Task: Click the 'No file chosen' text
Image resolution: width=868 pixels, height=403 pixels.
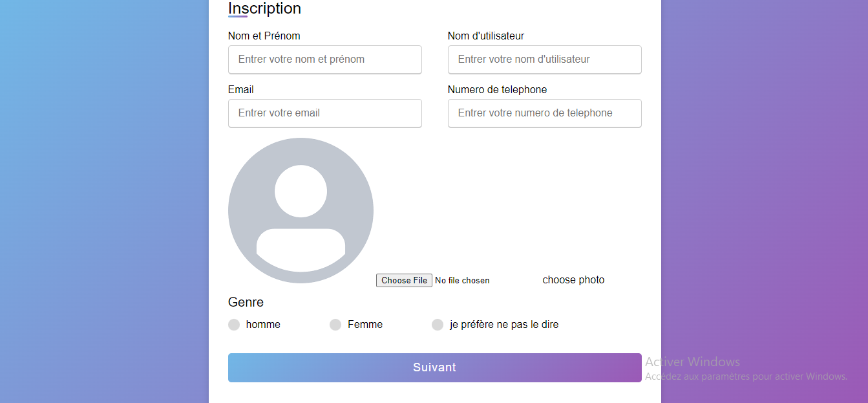Action: (x=461, y=280)
